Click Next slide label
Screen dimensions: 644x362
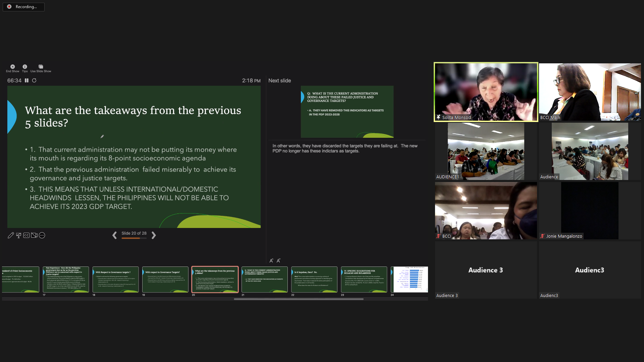click(x=279, y=80)
